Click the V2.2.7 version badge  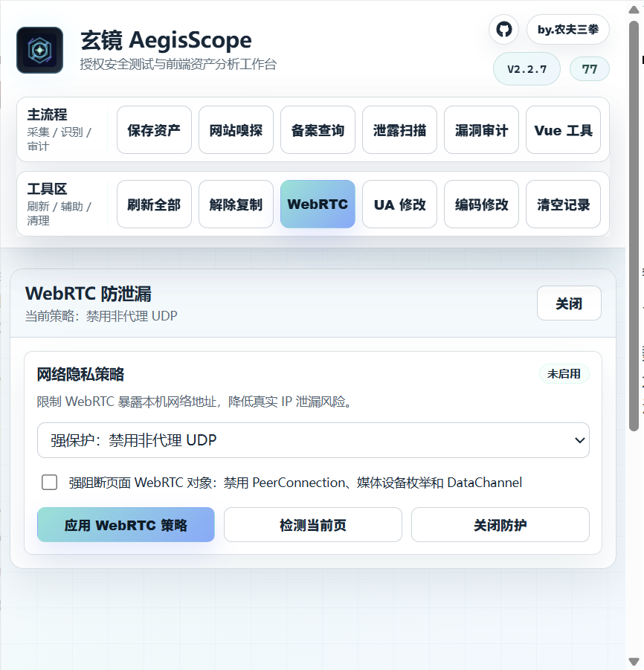(527, 69)
